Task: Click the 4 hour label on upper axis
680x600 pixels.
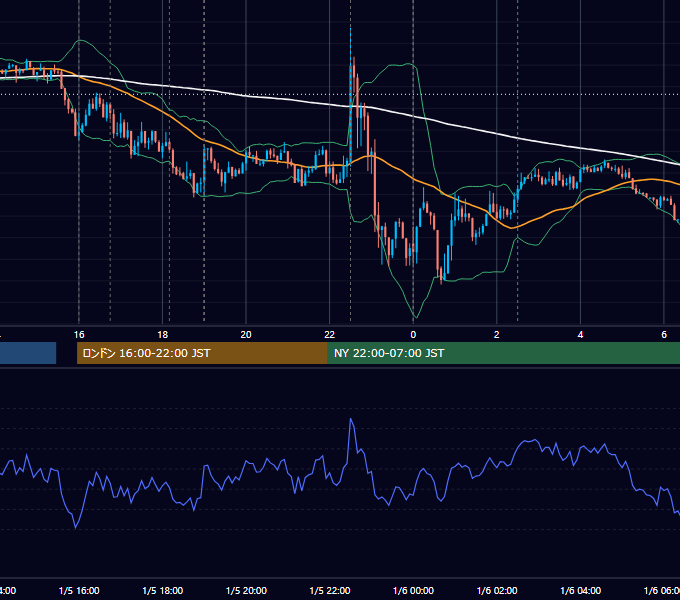Action: click(x=580, y=335)
